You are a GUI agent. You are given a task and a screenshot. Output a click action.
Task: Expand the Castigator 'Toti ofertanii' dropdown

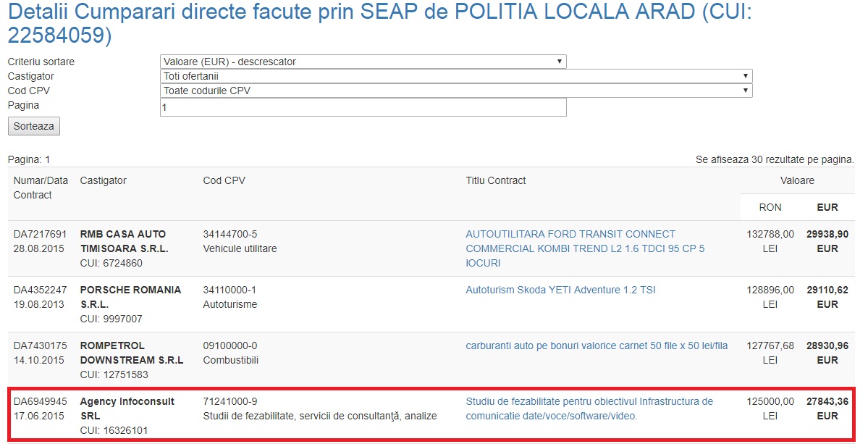pyautogui.click(x=455, y=76)
